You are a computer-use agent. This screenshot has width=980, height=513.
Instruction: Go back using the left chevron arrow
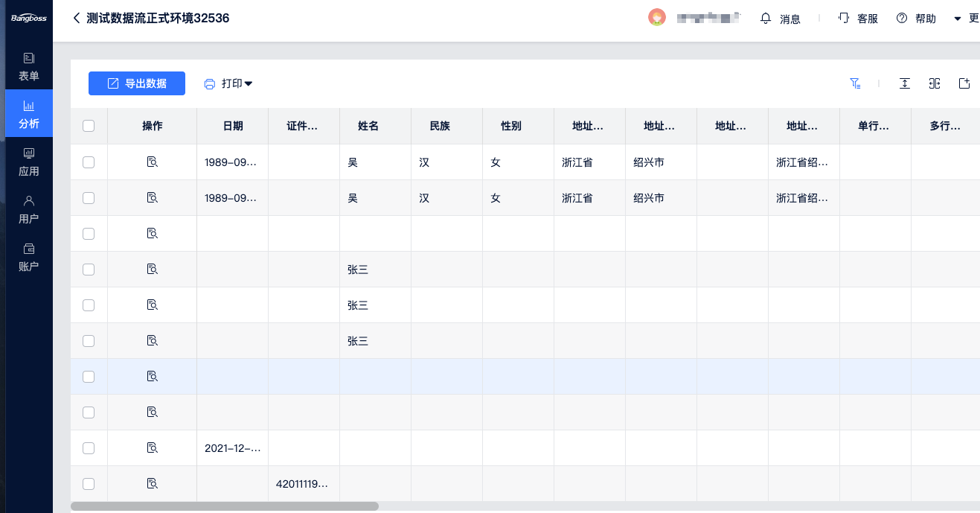(76, 18)
